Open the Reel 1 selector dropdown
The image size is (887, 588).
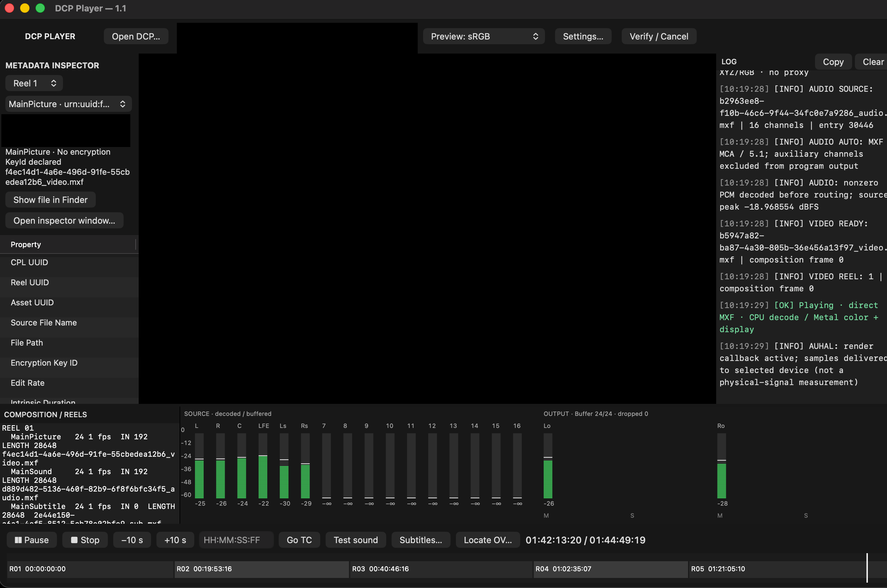[34, 83]
